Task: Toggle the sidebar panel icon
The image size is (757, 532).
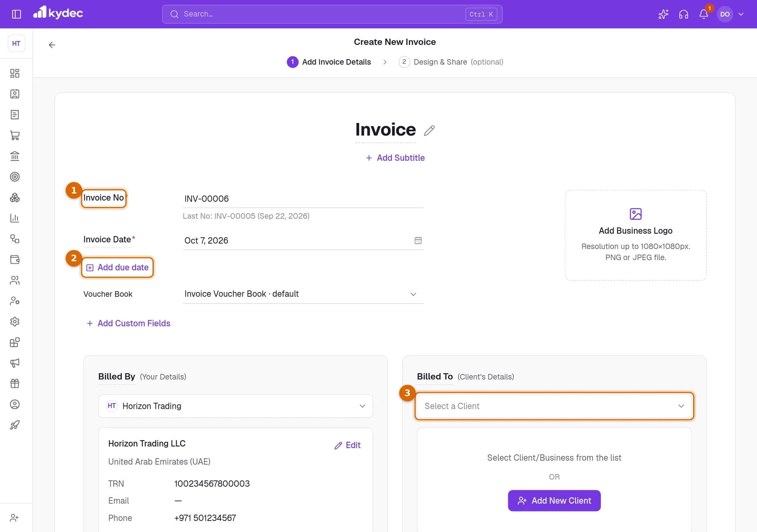Action: point(16,14)
